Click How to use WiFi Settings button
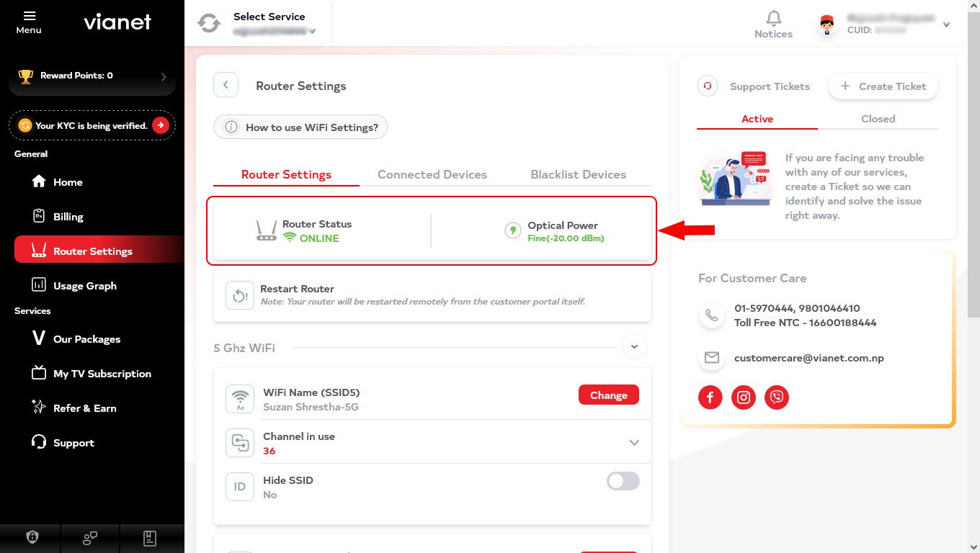 300,127
